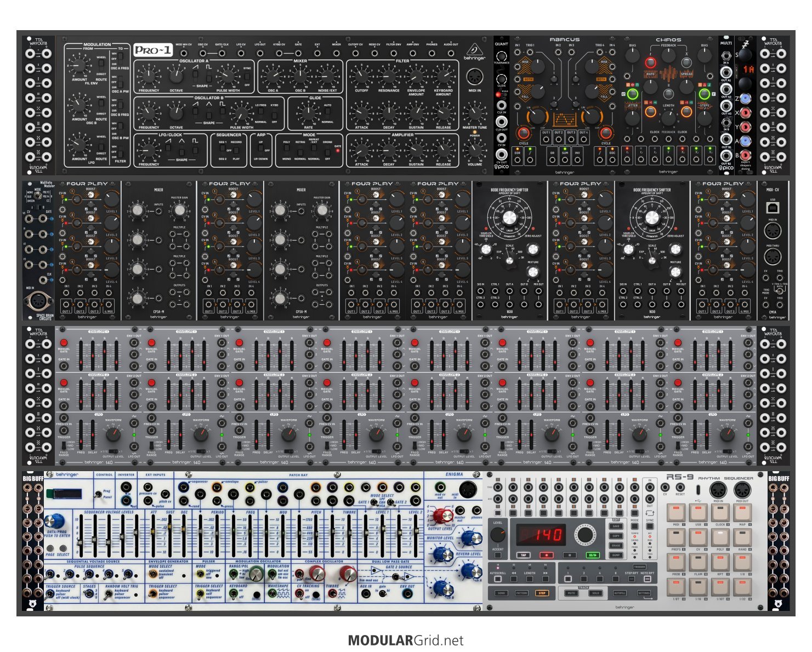Click the green play/pause button on RS-9
812x652 pixels.
[x=593, y=555]
